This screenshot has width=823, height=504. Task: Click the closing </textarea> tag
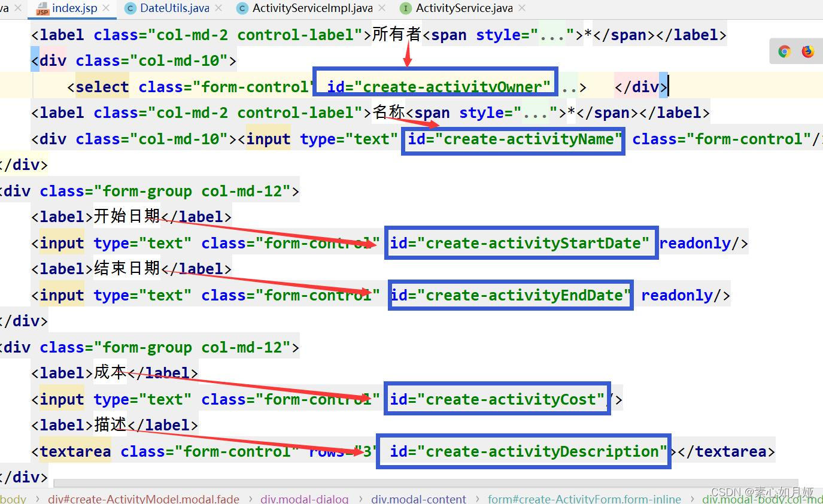(x=726, y=452)
